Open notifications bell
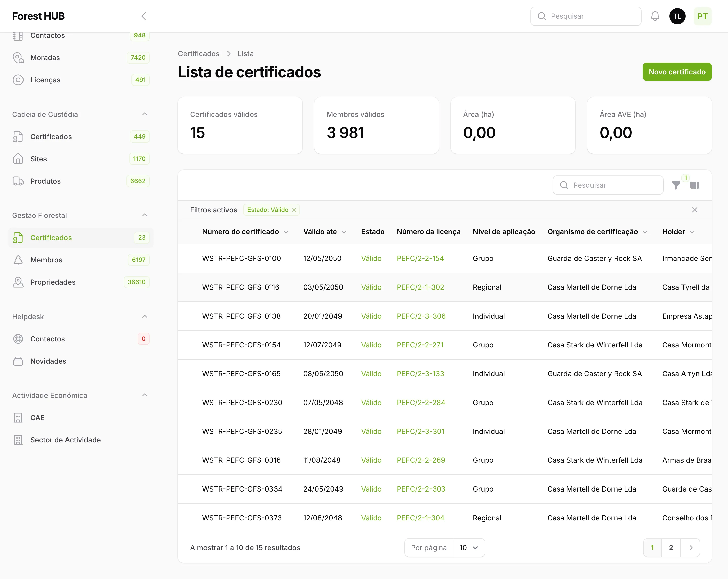Viewport: 728px width, 579px height. [655, 16]
